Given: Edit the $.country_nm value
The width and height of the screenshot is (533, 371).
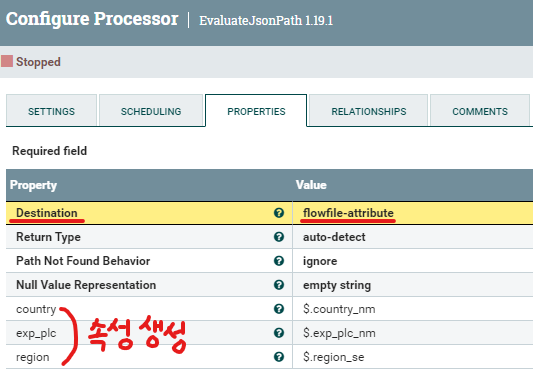Looking at the screenshot, I should pyautogui.click(x=339, y=309).
